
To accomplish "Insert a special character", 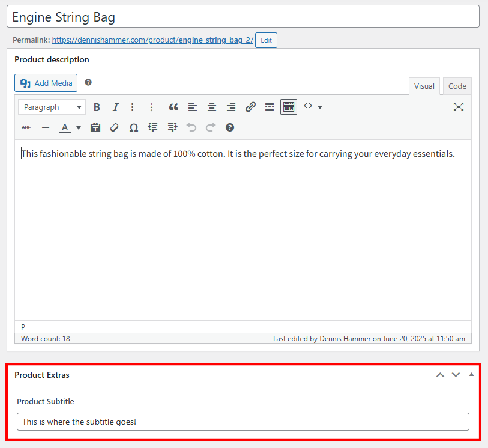I will click(133, 127).
